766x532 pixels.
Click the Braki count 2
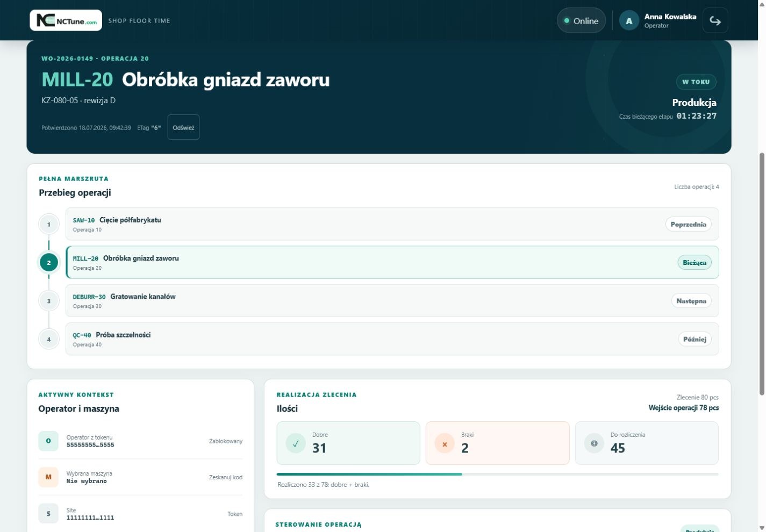coord(465,448)
